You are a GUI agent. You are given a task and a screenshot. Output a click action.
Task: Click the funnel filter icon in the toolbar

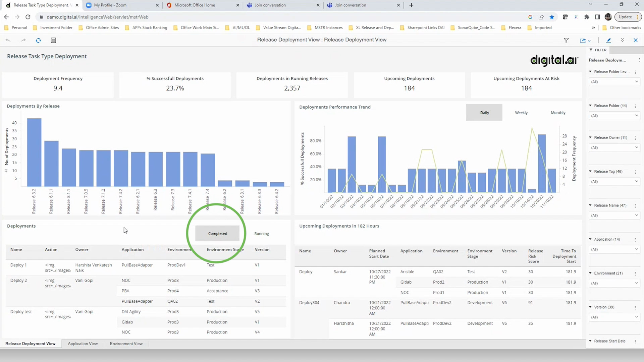(x=566, y=40)
